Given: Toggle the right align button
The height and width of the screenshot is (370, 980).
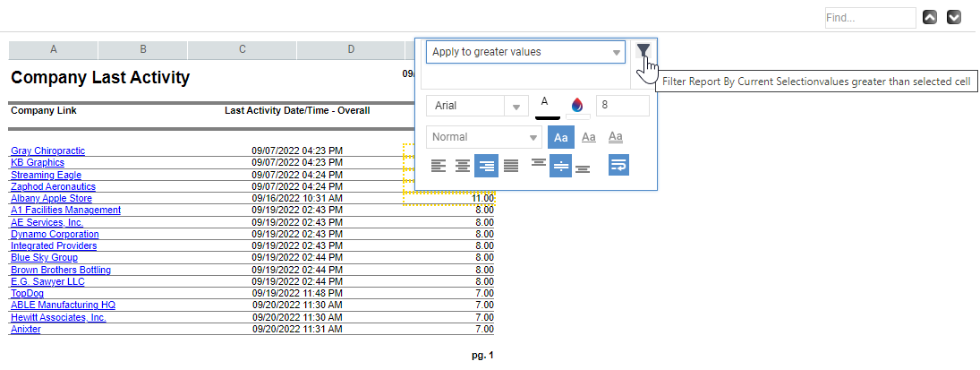Looking at the screenshot, I should coord(486,165).
